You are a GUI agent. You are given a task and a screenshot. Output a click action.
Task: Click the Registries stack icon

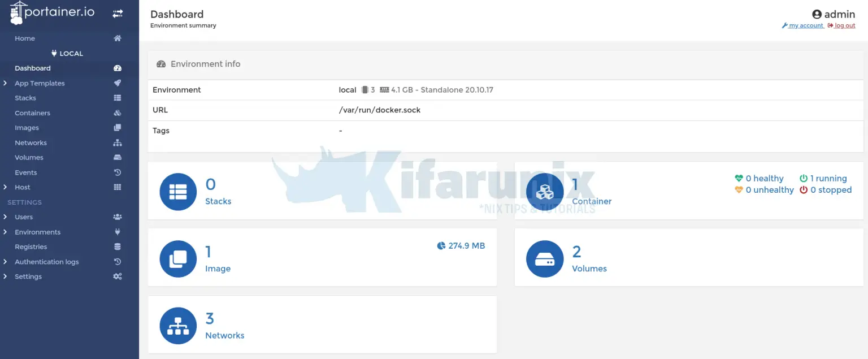point(118,246)
